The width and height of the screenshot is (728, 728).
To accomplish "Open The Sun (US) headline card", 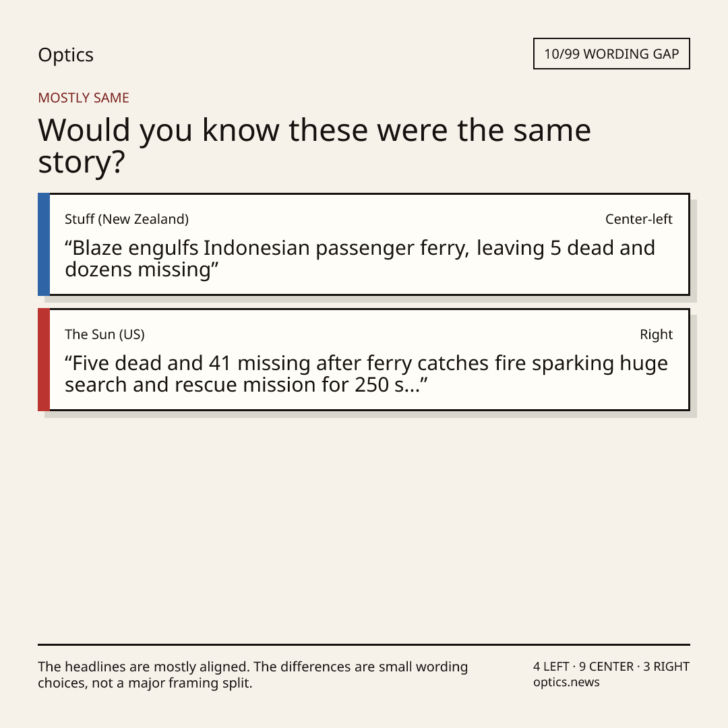I will [x=364, y=359].
